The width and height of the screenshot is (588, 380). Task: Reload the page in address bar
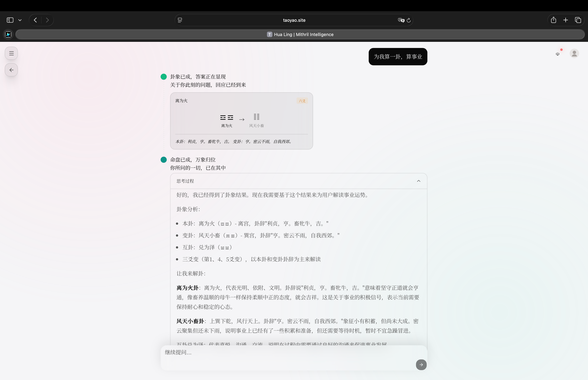409,20
